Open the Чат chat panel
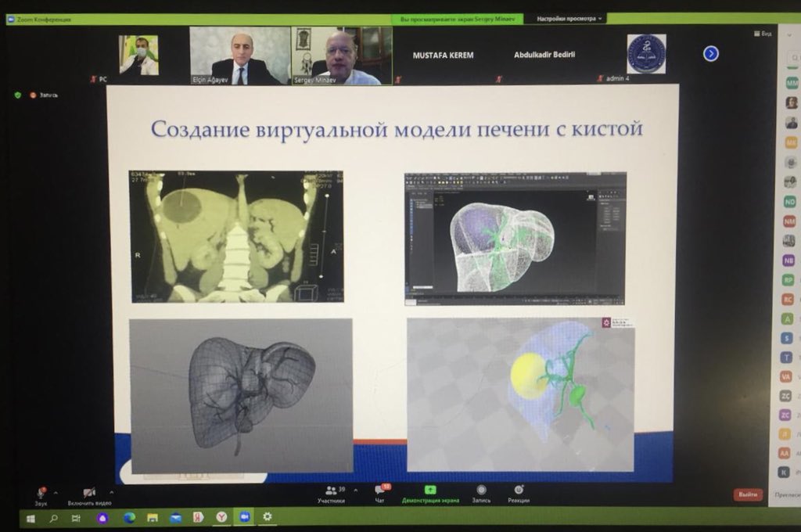The width and height of the screenshot is (801, 532). pos(381,494)
